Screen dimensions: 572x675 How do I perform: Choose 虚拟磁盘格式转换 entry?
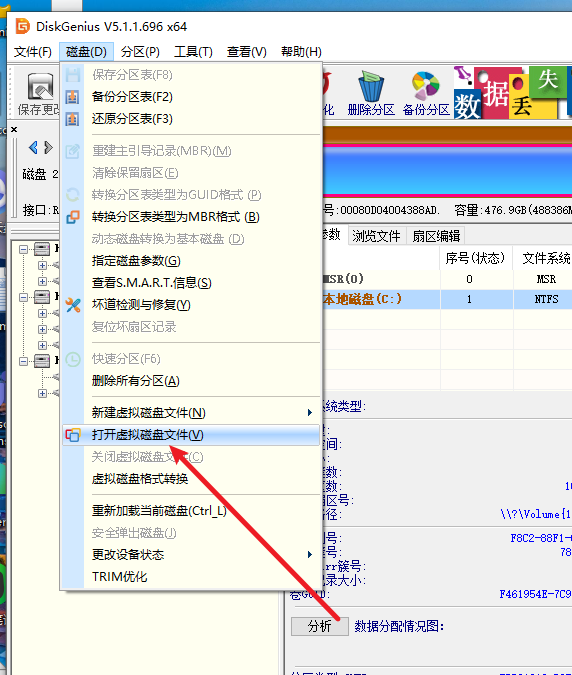[191, 479]
